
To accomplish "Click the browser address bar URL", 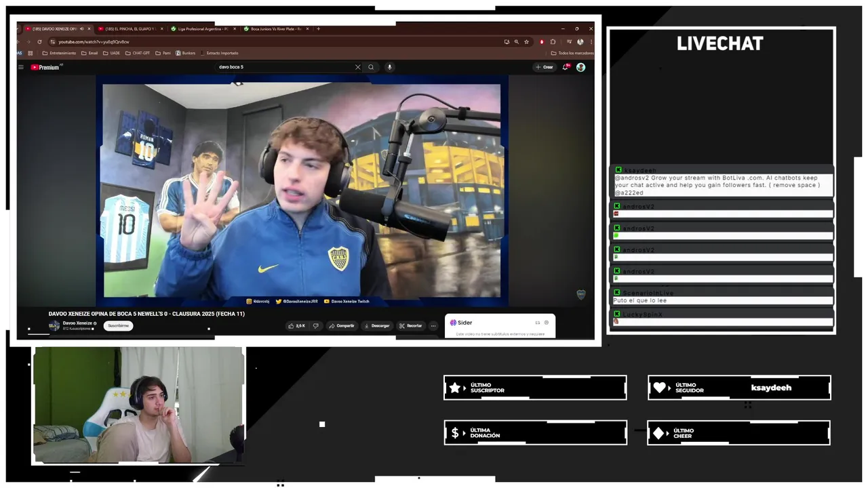I will 94,42.
